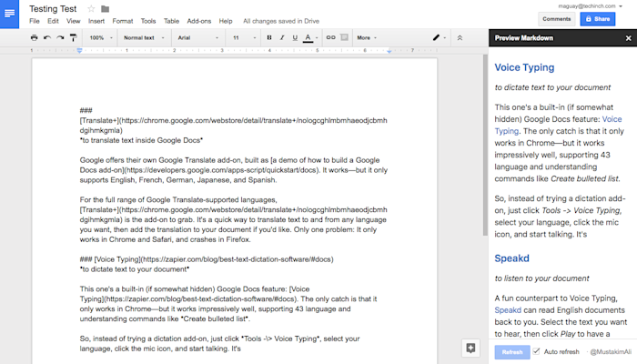Click All changes saved in Drive

(x=281, y=21)
